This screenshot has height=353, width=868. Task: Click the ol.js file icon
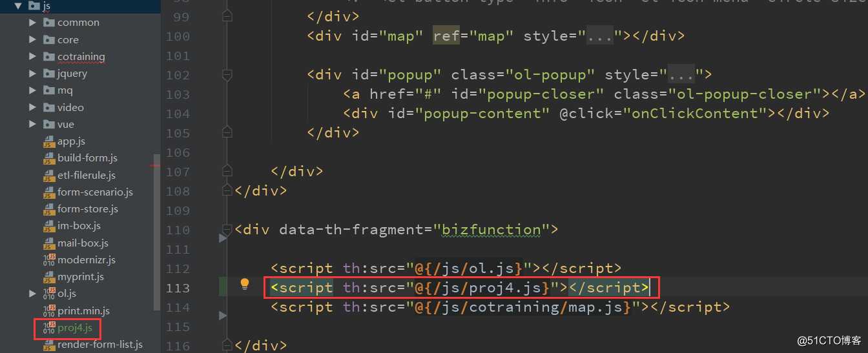(49, 294)
